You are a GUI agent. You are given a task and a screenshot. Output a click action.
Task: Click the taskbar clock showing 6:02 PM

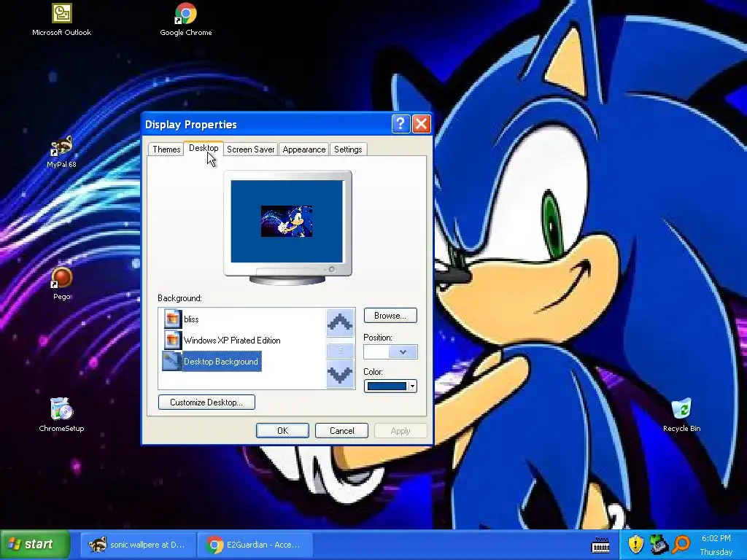click(x=716, y=538)
